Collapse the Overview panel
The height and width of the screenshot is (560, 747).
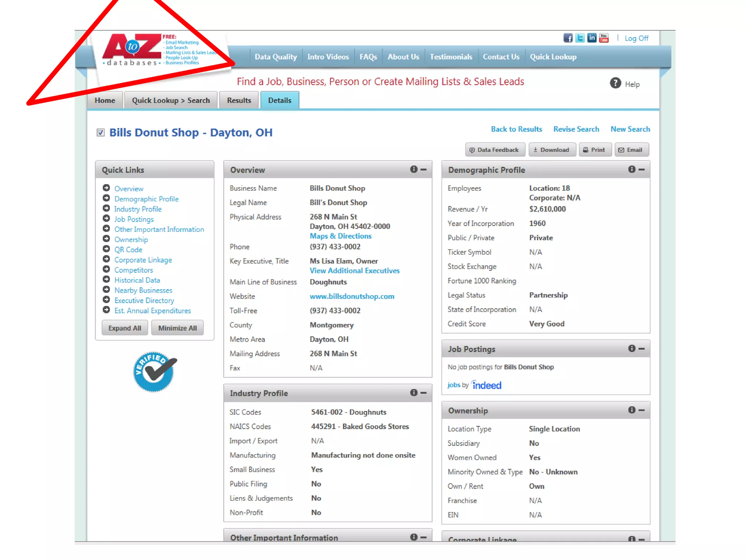[x=423, y=170]
